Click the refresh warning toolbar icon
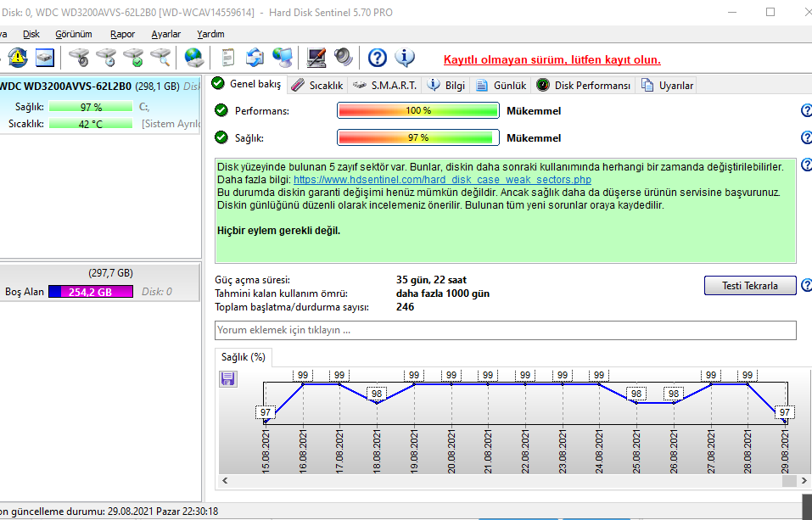The image size is (812, 520). [x=18, y=57]
